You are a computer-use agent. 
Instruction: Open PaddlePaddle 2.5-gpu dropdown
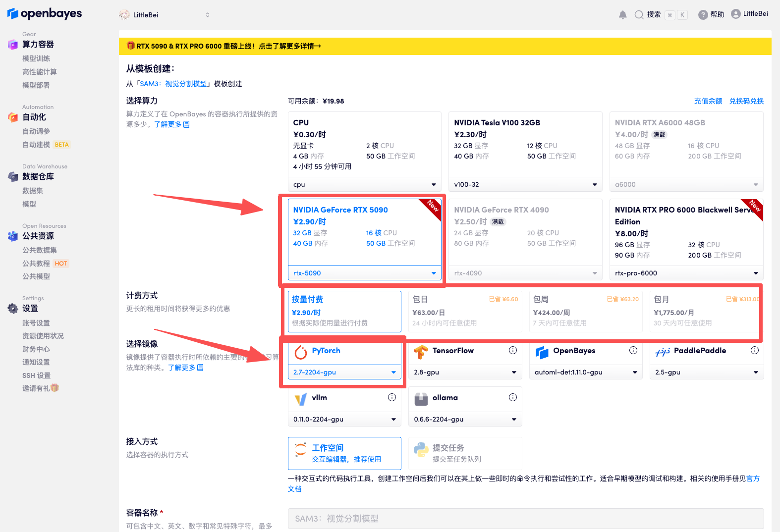707,372
